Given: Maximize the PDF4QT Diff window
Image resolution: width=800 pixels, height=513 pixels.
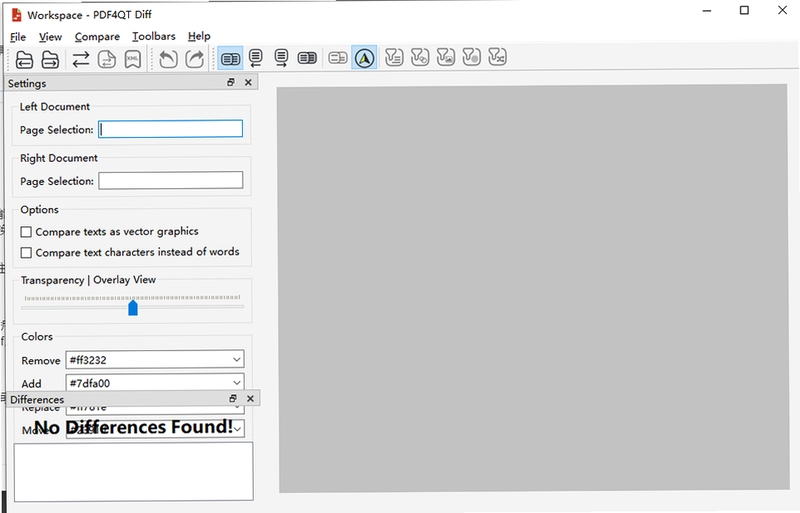Looking at the screenshot, I should [744, 10].
